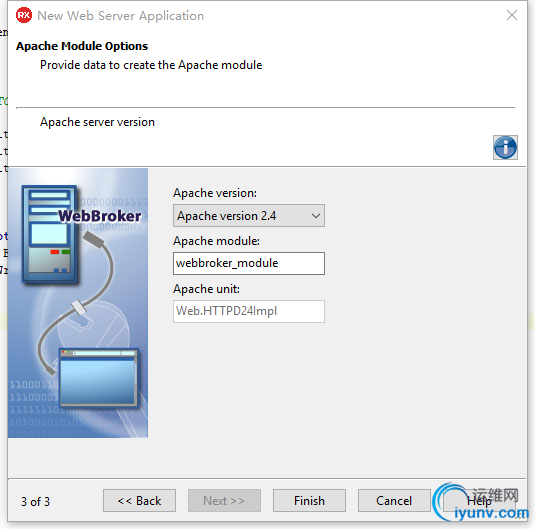This screenshot has height=529, width=535.
Task: Select the Apache unit field Web.HTTPD24Impl
Action: 249,311
